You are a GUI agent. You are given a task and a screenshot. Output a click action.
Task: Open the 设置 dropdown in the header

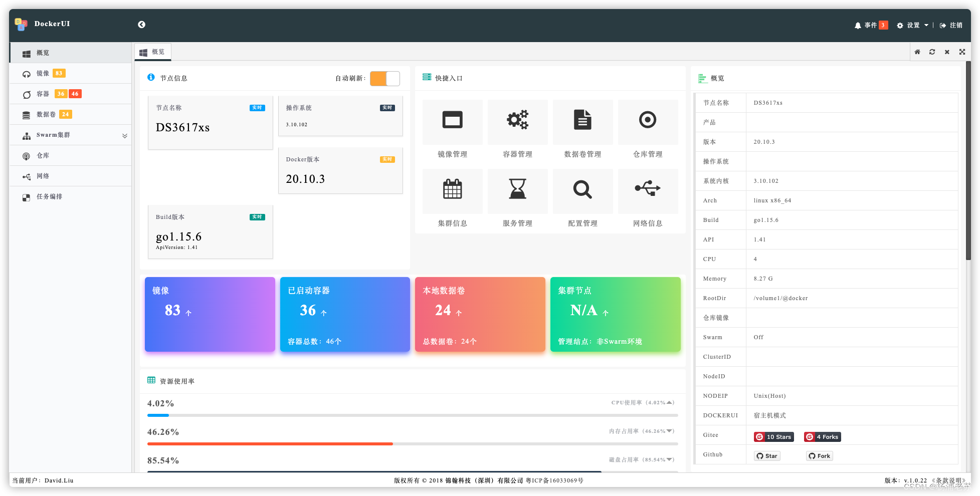click(x=913, y=26)
